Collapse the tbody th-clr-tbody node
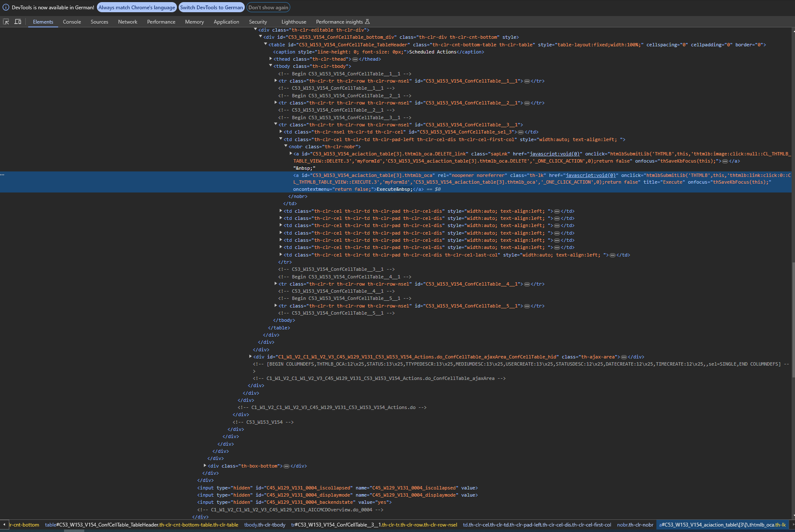795x532 pixels. pyautogui.click(x=270, y=66)
